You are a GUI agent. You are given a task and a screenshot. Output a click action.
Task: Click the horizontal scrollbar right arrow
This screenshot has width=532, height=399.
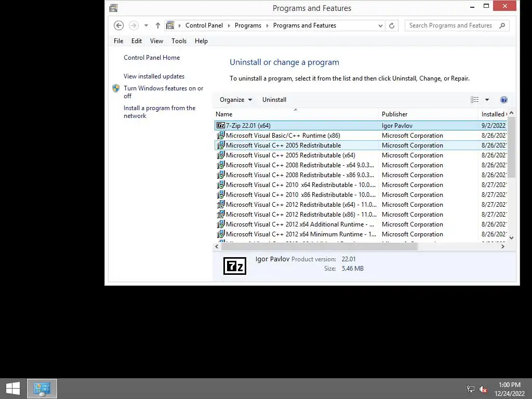503,247
